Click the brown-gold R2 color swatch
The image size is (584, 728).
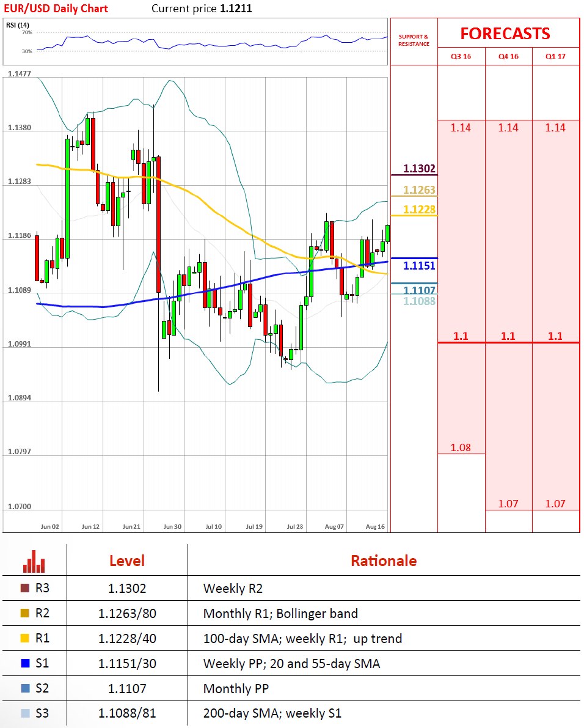pyautogui.click(x=25, y=613)
